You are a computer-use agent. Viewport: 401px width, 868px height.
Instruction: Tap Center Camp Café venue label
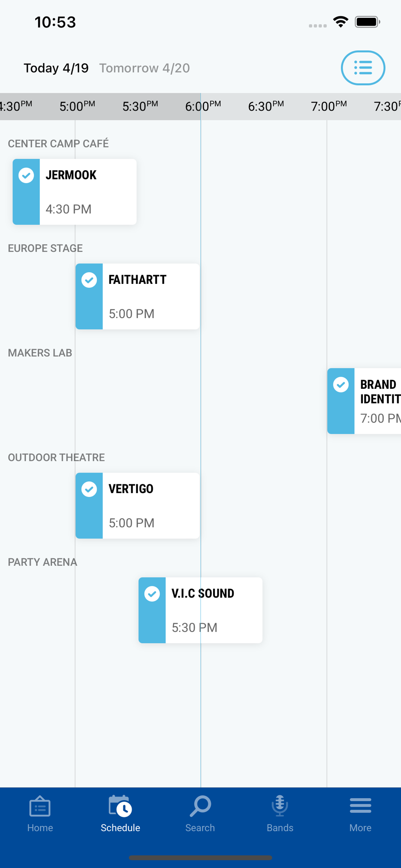click(x=58, y=144)
